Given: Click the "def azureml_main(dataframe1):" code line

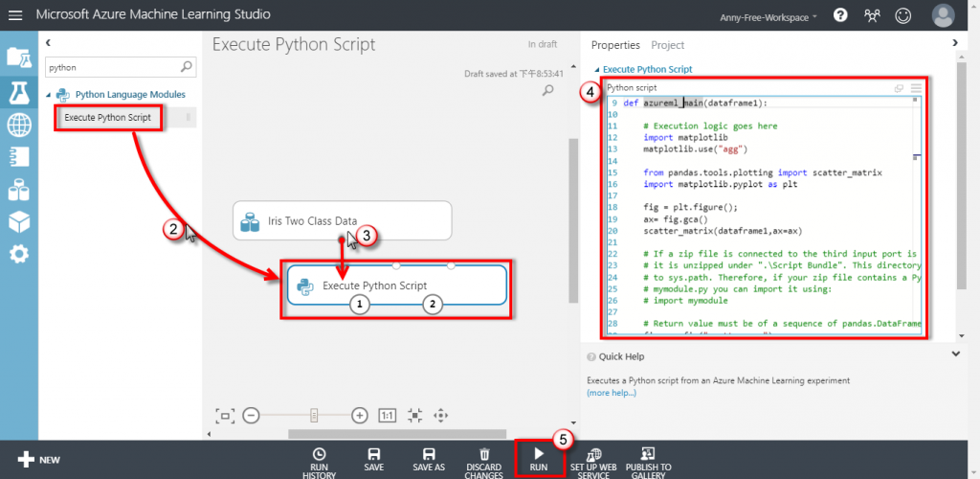Looking at the screenshot, I should click(x=695, y=103).
